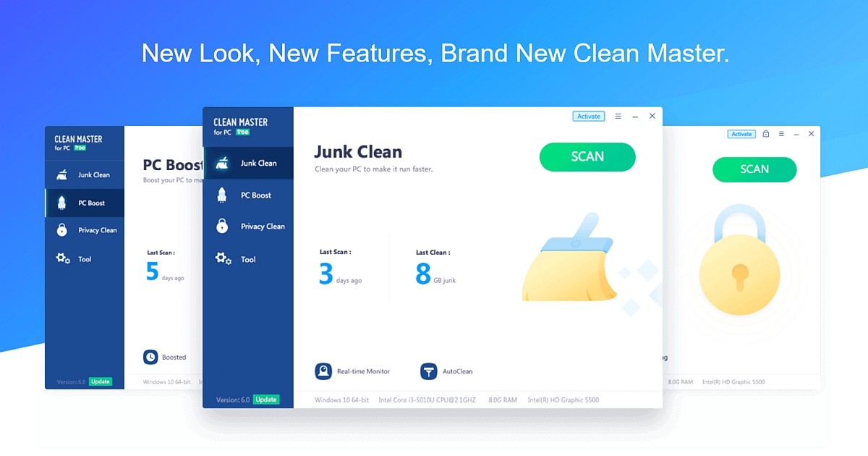
Task: Click the Last Clean "8 GB junk" value
Action: tap(435, 274)
